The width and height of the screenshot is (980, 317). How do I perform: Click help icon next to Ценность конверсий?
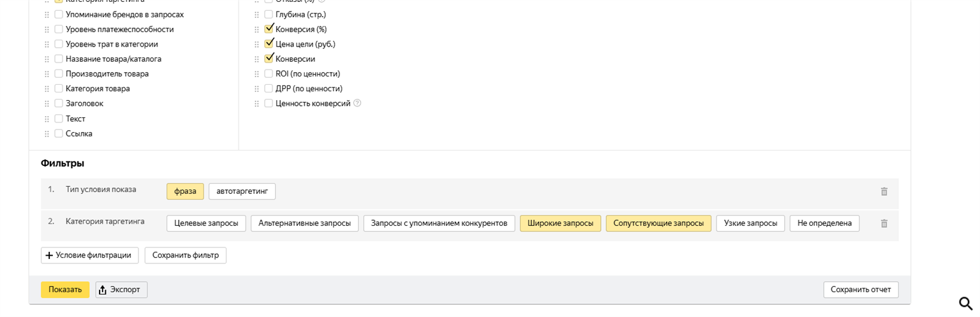[x=357, y=103]
